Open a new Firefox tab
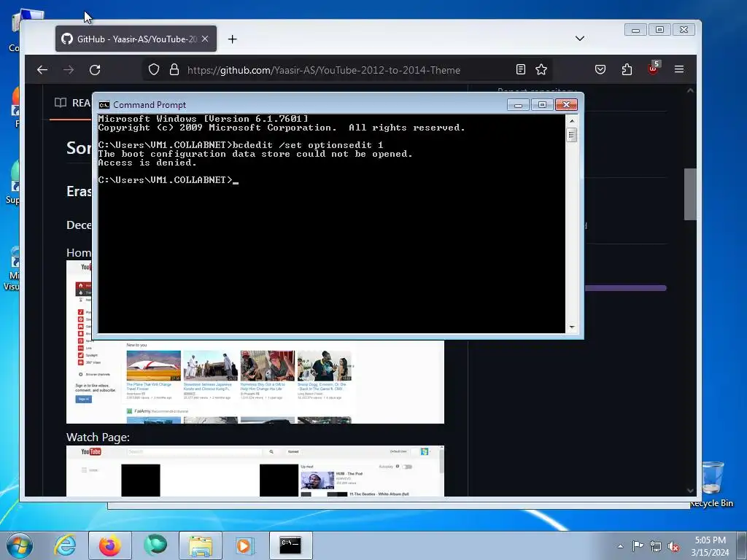 232,39
